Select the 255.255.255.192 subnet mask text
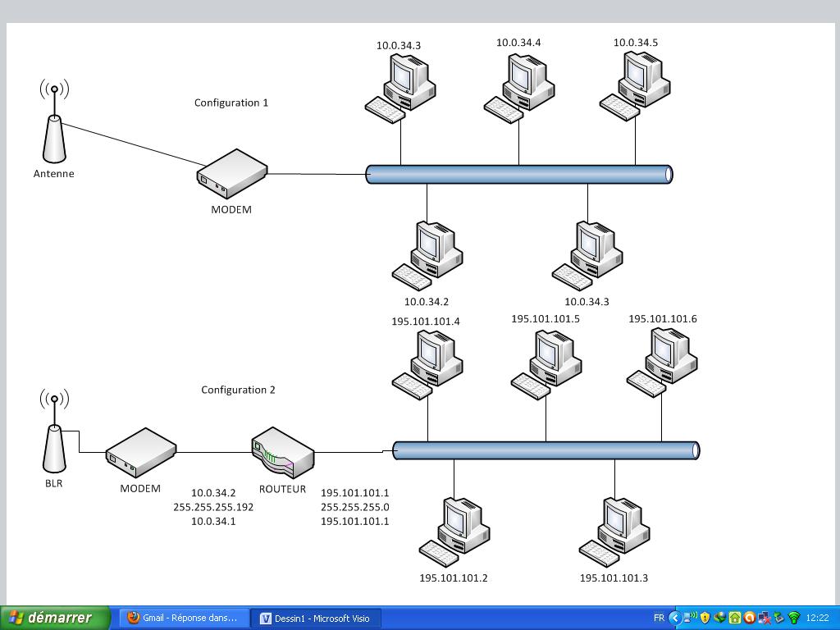Viewport: 840px width, 630px height. point(213,507)
